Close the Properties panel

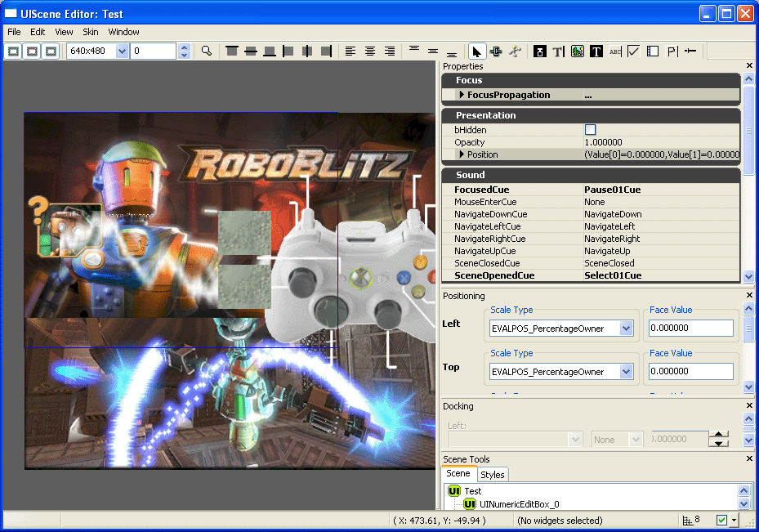click(749, 66)
